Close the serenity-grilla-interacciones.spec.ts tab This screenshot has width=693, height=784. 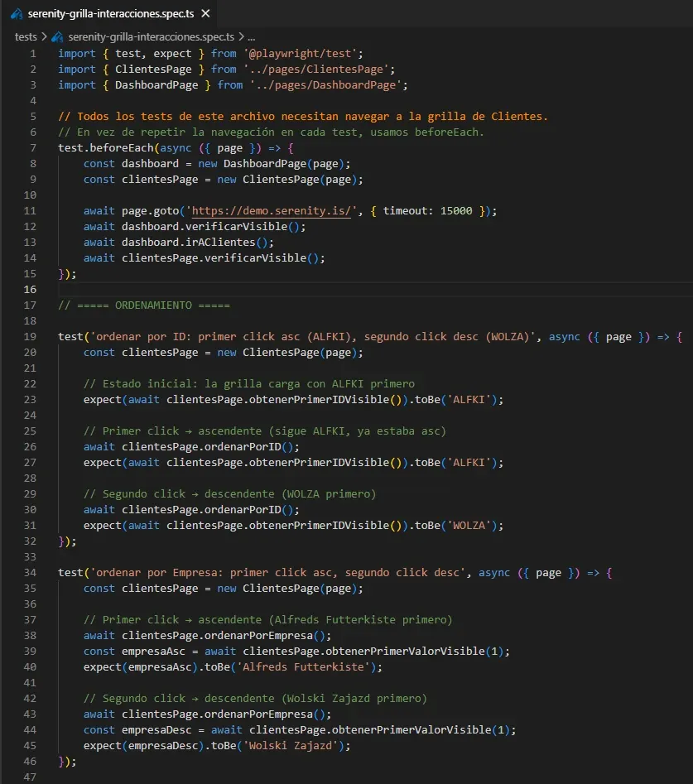point(205,13)
